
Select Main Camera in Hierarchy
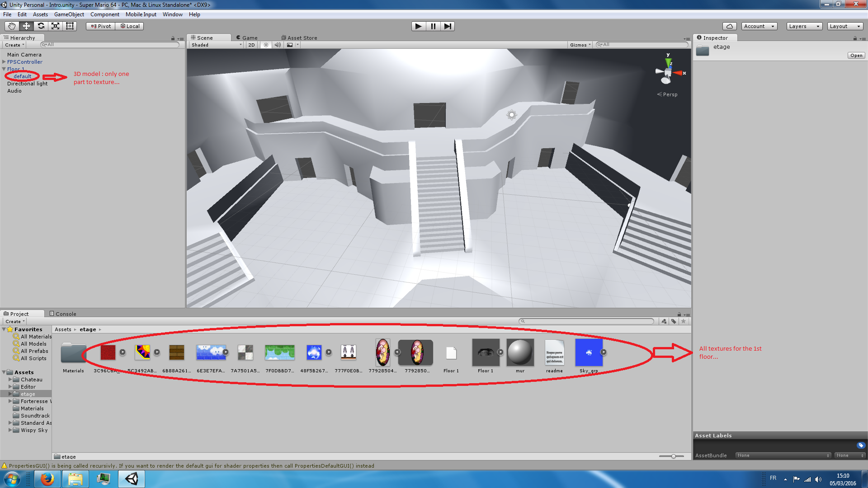click(24, 55)
